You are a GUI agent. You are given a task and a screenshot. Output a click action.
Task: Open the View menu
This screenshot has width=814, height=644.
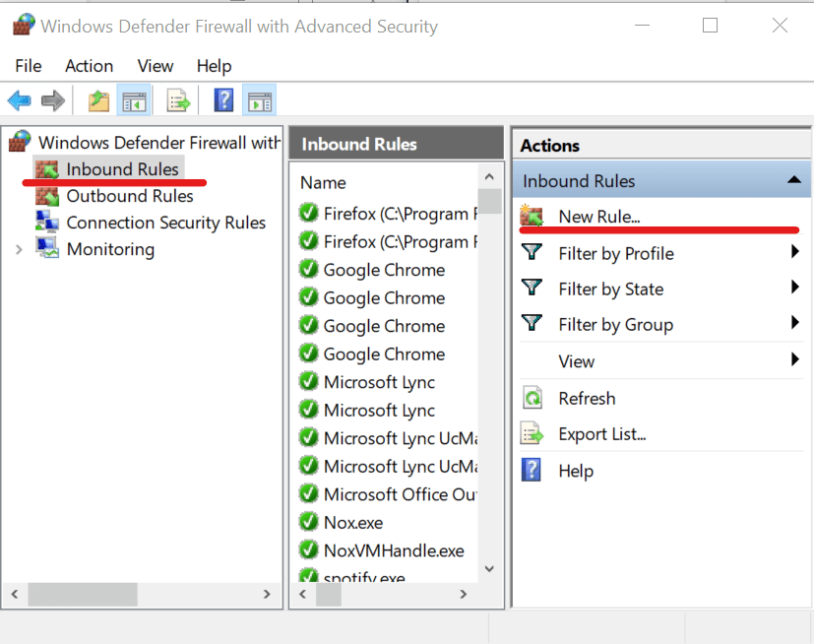[x=155, y=66]
